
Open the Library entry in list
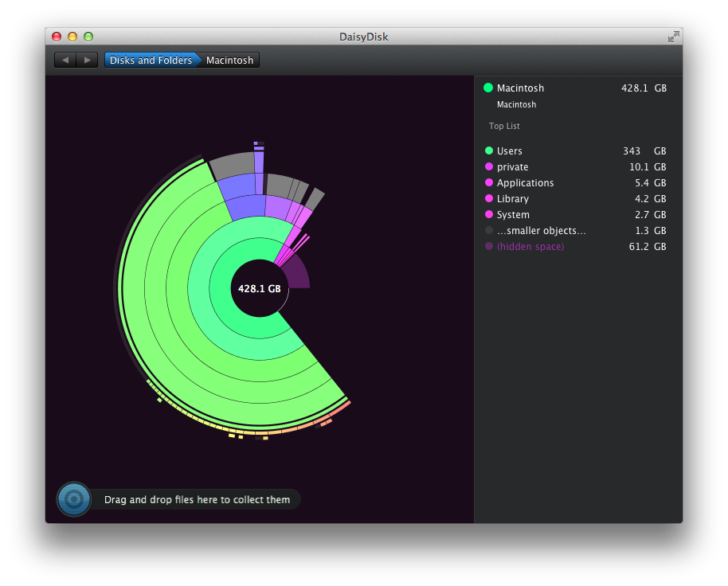click(x=512, y=199)
